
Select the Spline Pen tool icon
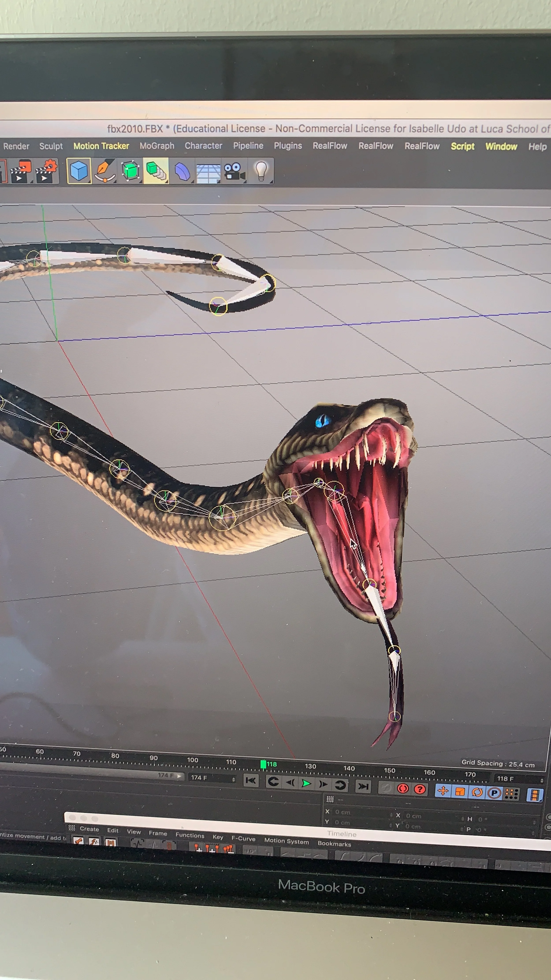pos(104,171)
